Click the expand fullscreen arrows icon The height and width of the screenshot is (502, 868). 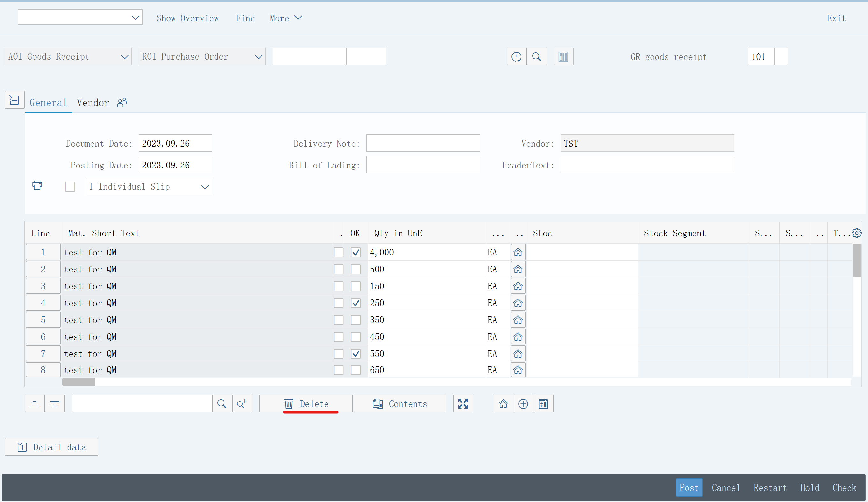[x=463, y=403]
